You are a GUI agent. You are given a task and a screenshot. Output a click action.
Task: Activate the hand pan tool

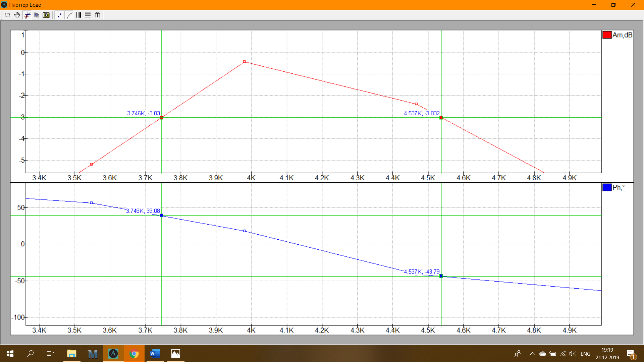[17, 15]
